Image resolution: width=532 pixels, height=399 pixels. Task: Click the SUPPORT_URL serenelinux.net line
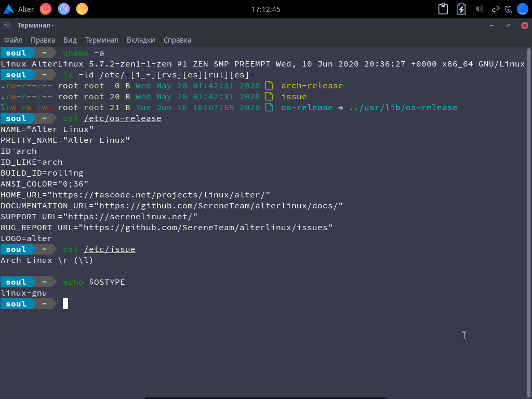[99, 217]
